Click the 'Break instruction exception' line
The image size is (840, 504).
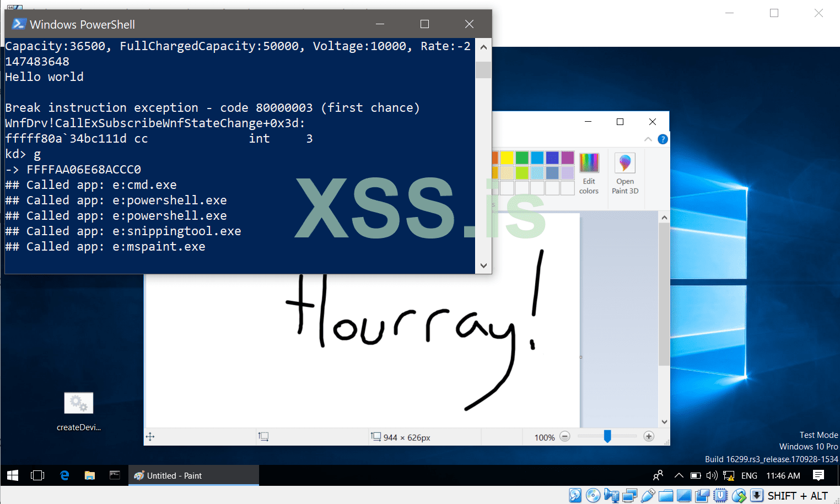tap(212, 108)
